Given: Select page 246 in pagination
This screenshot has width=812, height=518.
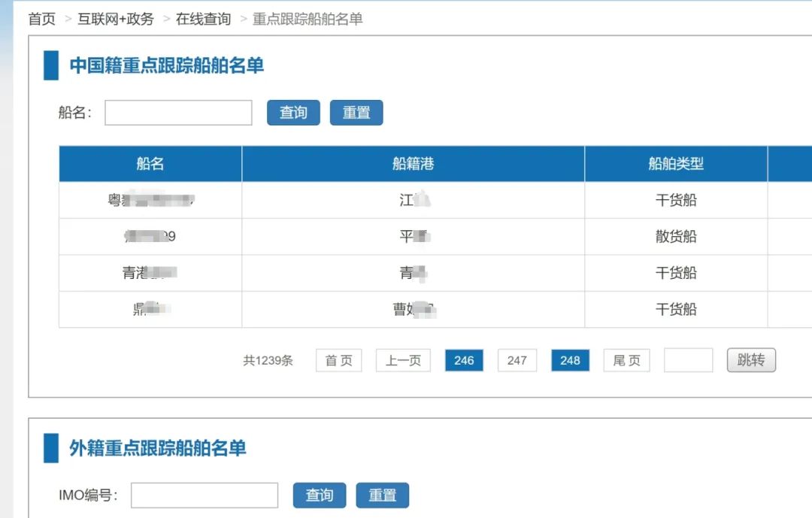Looking at the screenshot, I should pos(464,361).
